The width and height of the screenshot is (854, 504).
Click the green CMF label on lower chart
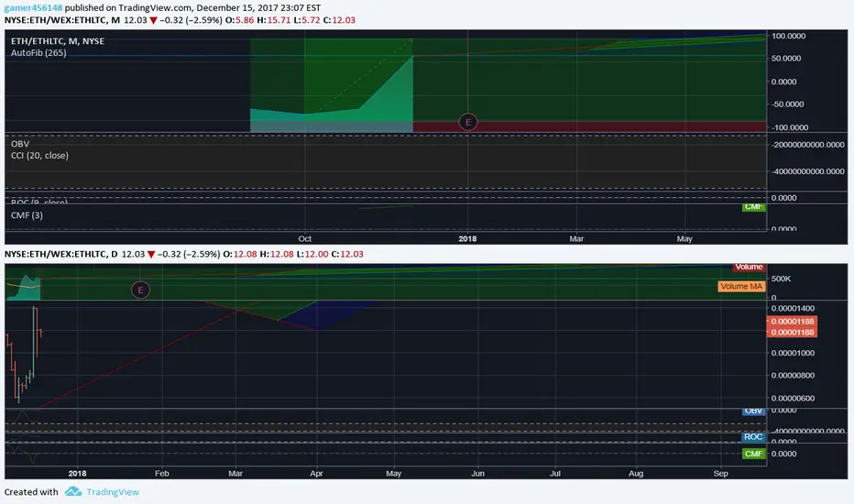[x=753, y=454]
